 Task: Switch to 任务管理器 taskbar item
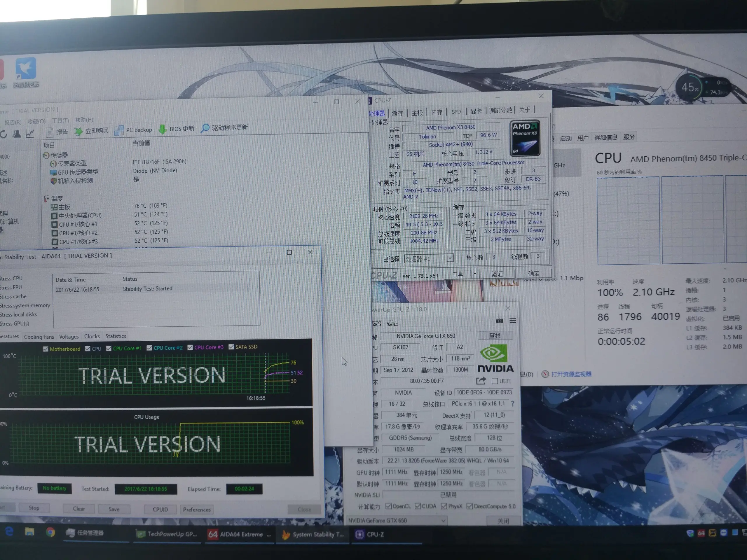click(x=96, y=533)
